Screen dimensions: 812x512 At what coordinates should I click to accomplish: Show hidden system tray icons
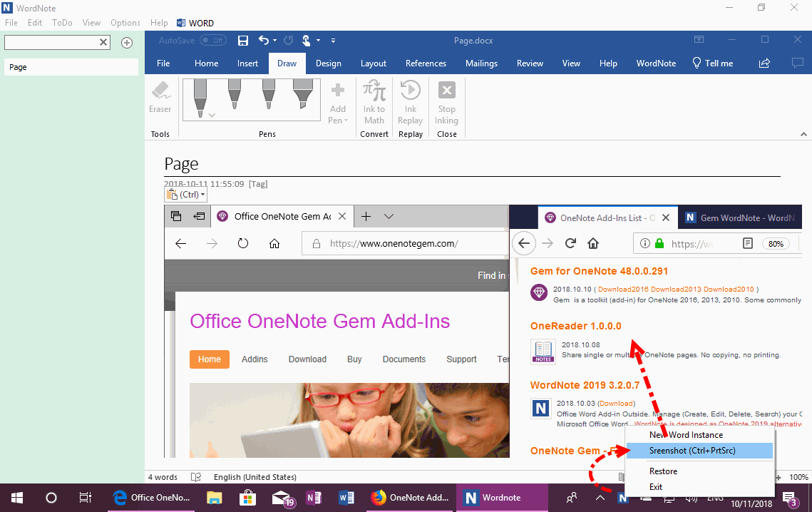tap(600, 498)
